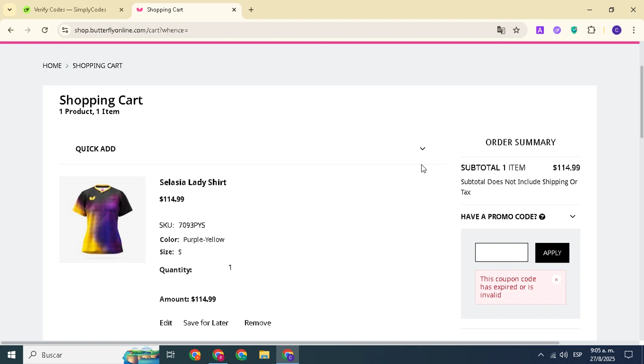The height and width of the screenshot is (364, 644).
Task: Open the volume tray icon
Action: [564, 355]
